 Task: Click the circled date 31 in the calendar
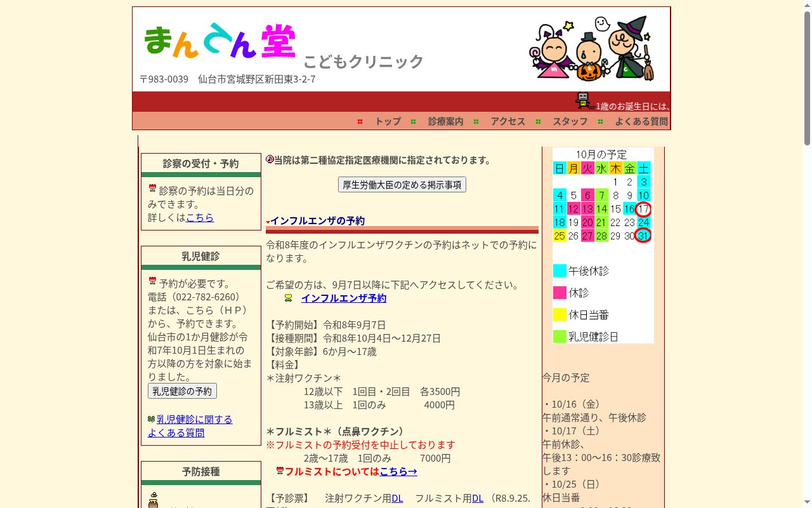click(643, 236)
